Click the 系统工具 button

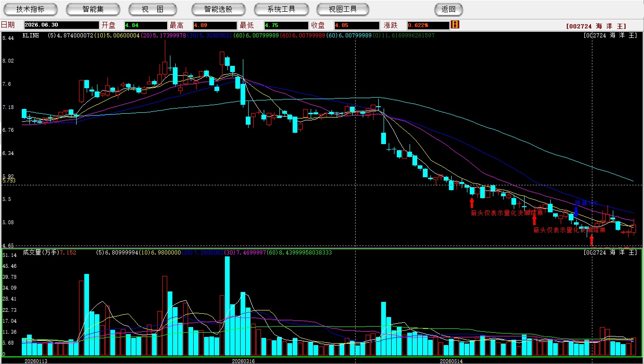tap(281, 9)
